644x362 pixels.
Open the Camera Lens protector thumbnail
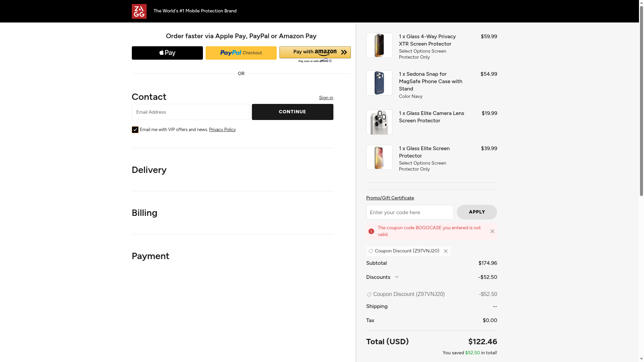point(379,122)
